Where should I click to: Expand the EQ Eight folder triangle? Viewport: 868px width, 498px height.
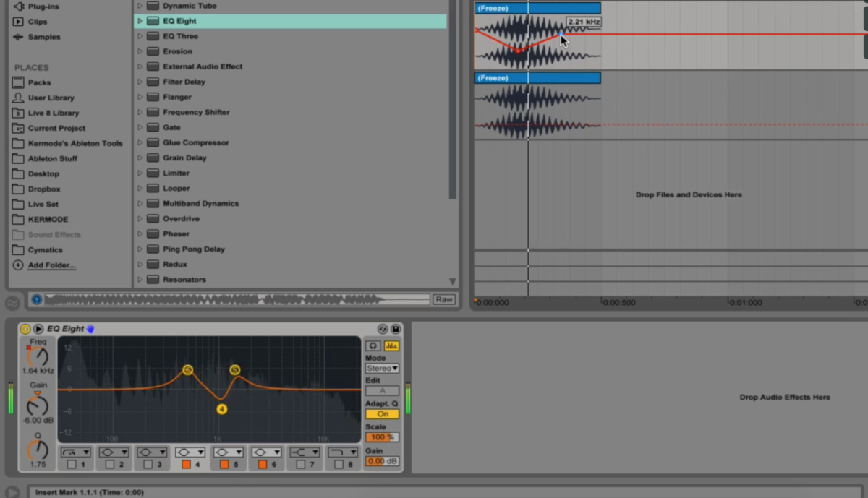click(x=140, y=21)
